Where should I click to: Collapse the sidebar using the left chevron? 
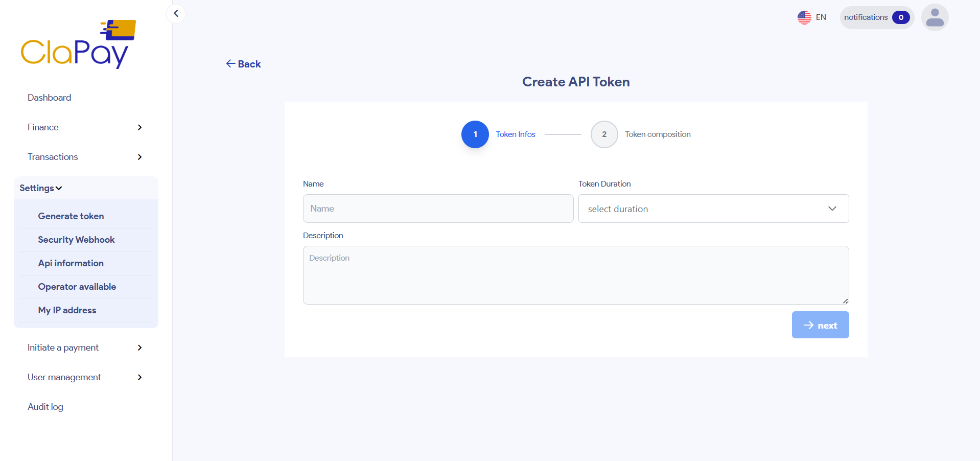(176, 13)
